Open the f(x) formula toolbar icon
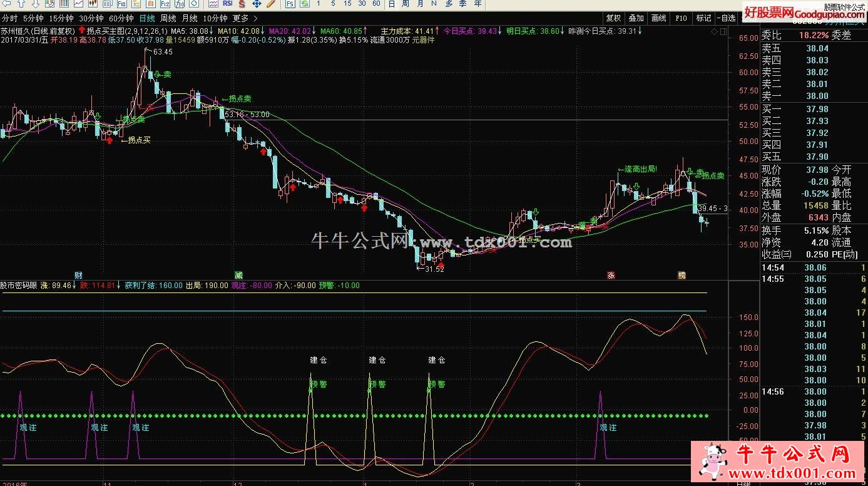The width and height of the screenshot is (868, 486). pos(180,4)
